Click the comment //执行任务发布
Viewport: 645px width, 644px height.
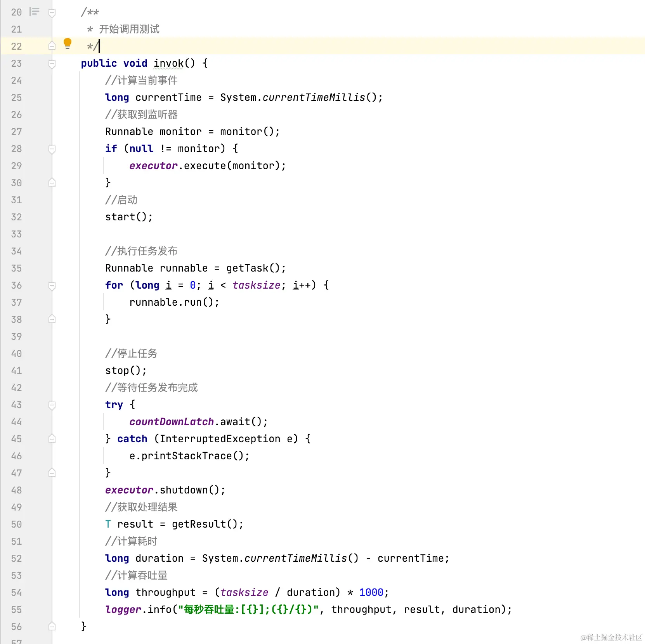pyautogui.click(x=141, y=251)
